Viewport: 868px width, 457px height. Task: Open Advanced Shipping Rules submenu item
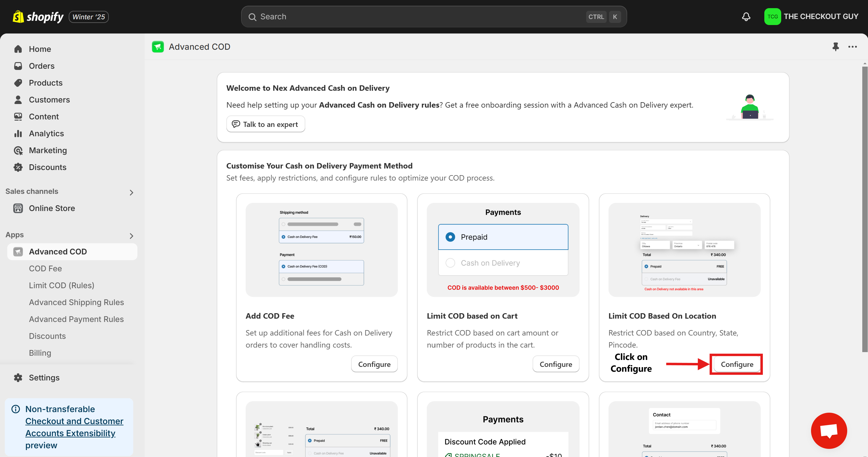click(x=76, y=302)
